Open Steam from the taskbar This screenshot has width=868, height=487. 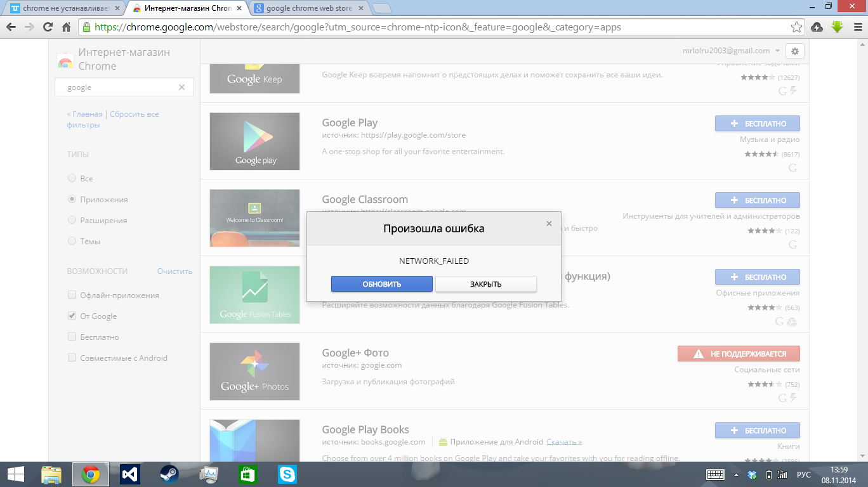169,474
